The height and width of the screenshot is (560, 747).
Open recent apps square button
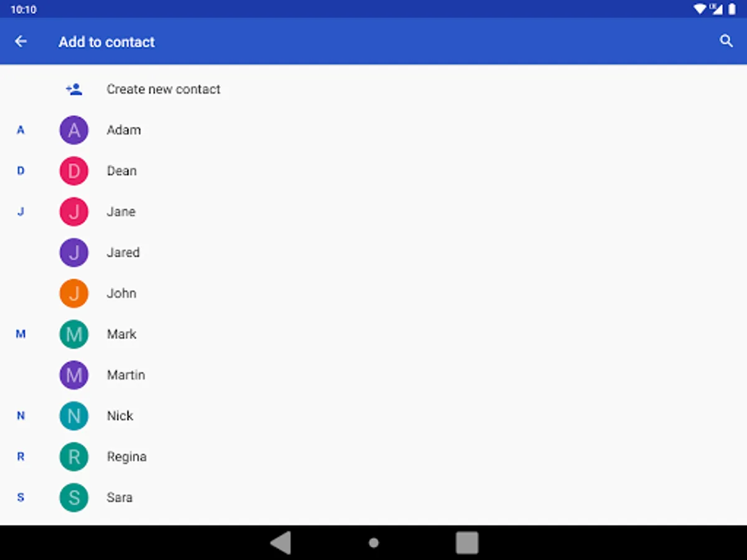[467, 543]
